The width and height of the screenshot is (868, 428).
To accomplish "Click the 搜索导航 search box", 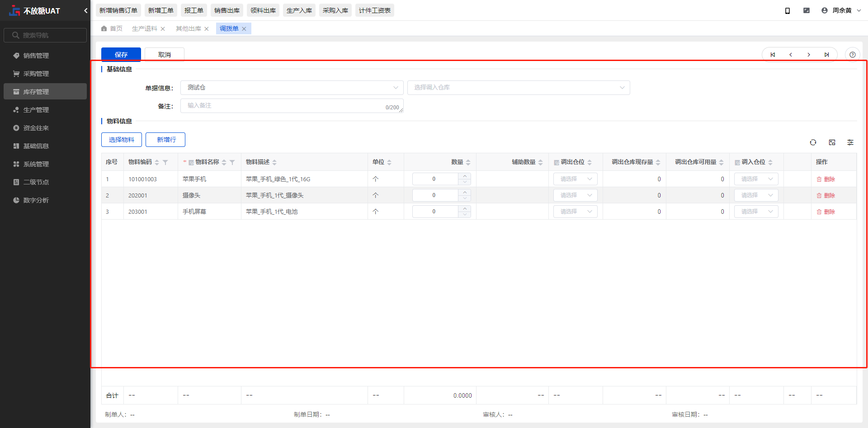I will 45,35.
